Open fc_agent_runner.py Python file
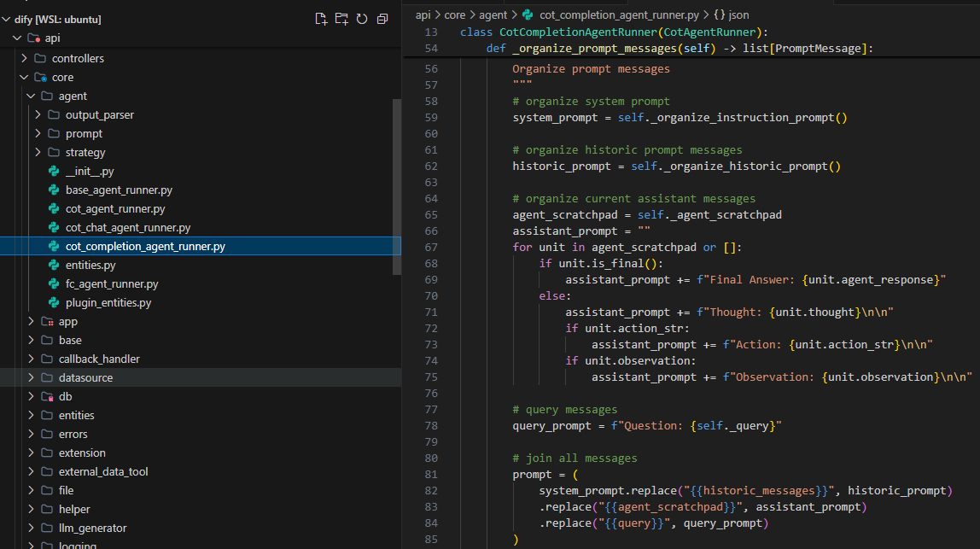The height and width of the screenshot is (549, 980). 112,283
